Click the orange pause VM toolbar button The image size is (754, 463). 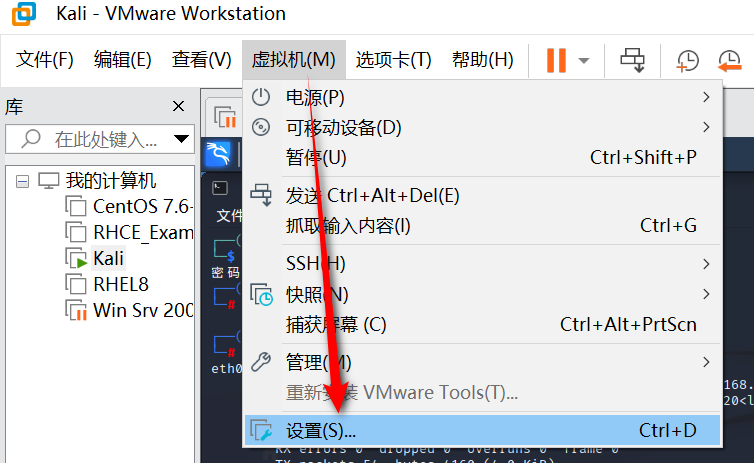tap(556, 61)
